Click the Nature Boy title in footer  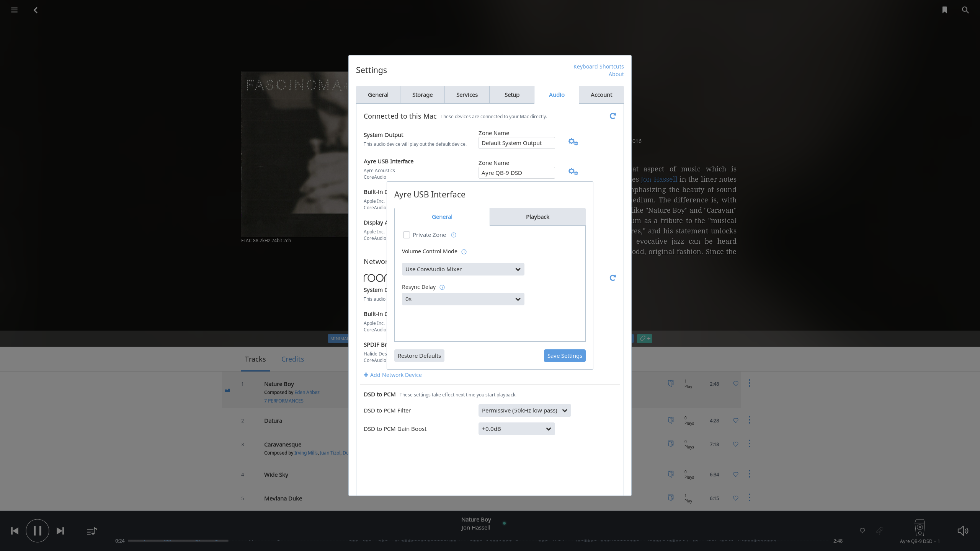pyautogui.click(x=476, y=520)
